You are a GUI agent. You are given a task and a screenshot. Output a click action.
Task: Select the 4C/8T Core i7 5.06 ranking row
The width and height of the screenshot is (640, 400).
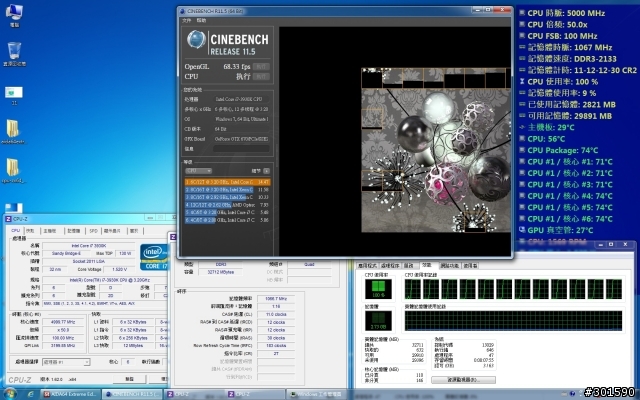click(x=227, y=220)
